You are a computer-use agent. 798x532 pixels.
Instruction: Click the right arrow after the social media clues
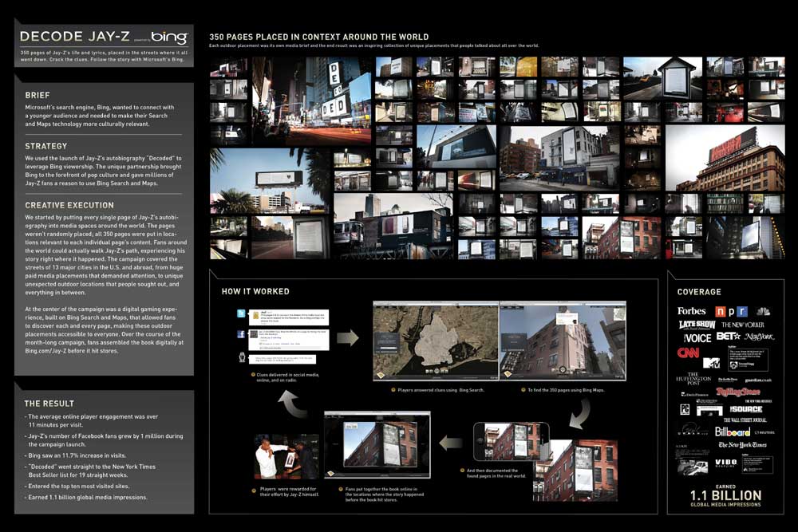348,337
